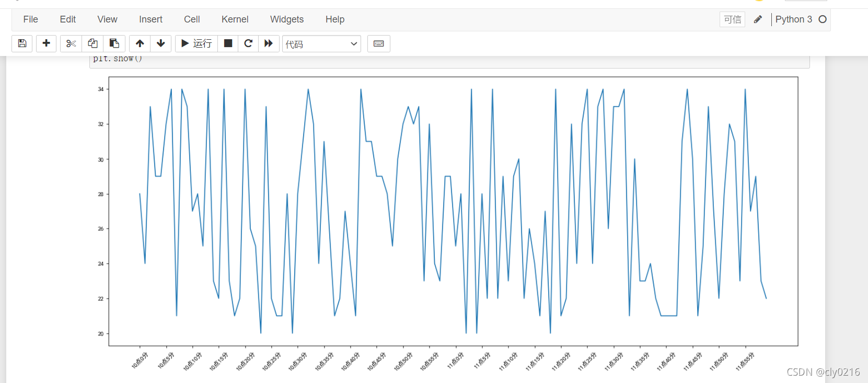Click x-axis label 10点30分
868x383 pixels.
pos(297,362)
